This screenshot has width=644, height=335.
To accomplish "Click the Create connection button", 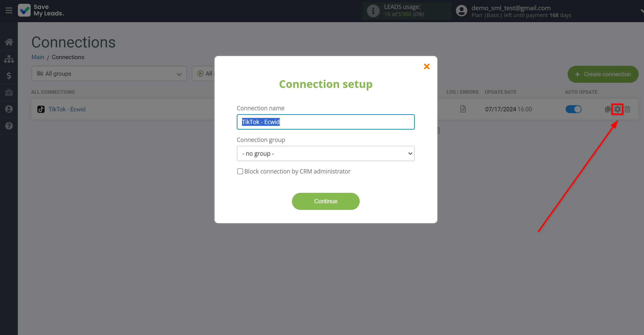I will 603,74.
